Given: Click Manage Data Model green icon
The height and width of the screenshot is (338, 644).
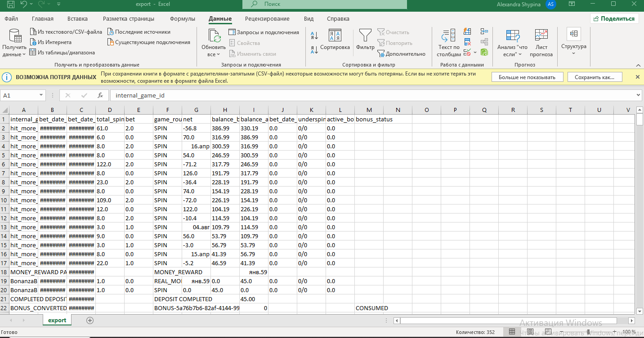Looking at the screenshot, I should pyautogui.click(x=484, y=52).
